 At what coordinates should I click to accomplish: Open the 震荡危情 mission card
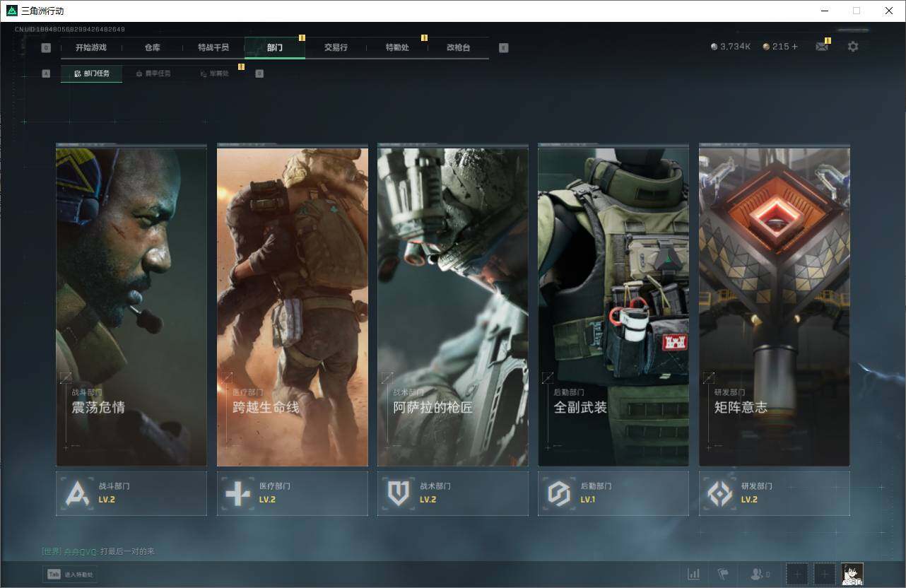(x=131, y=306)
